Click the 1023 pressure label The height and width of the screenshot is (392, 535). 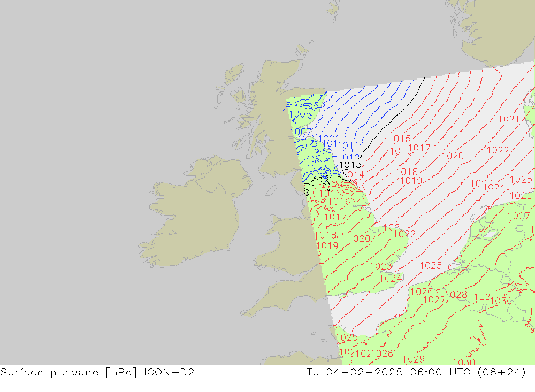[x=381, y=266]
